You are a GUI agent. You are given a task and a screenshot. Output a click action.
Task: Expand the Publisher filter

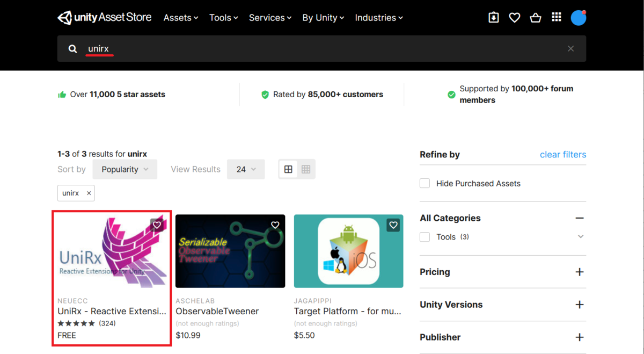(x=580, y=337)
